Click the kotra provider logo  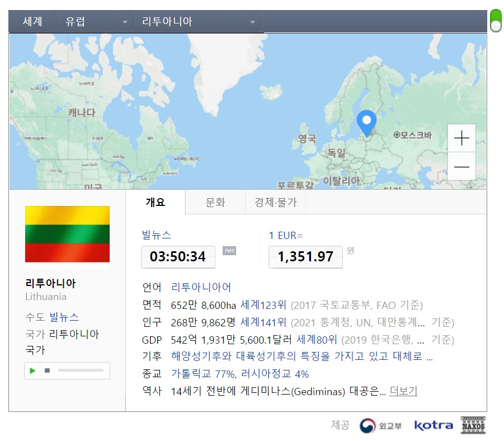[x=434, y=425]
